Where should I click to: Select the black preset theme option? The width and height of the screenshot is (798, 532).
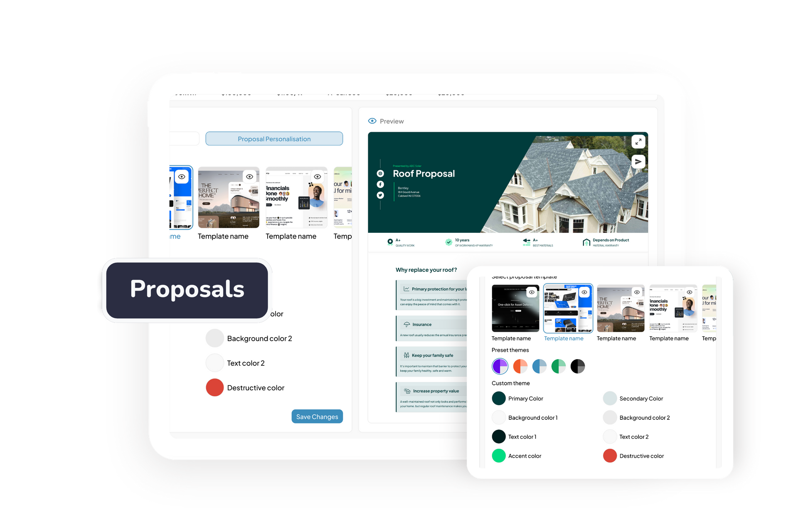(x=578, y=365)
